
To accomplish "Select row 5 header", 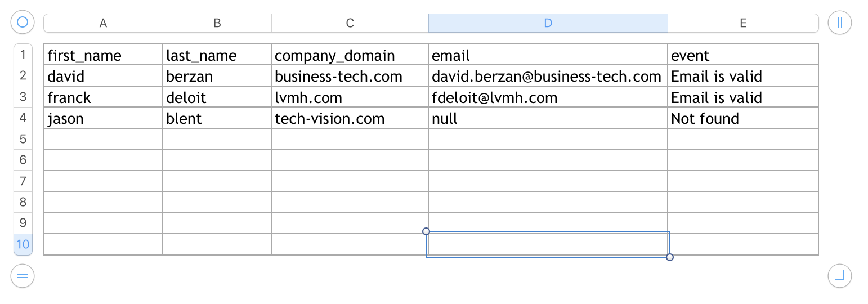I will [23, 138].
